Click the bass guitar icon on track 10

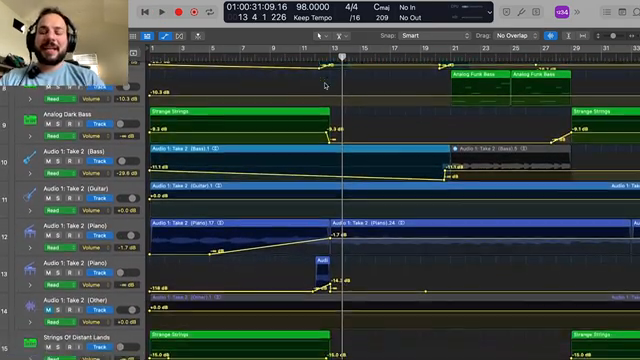(x=30, y=157)
